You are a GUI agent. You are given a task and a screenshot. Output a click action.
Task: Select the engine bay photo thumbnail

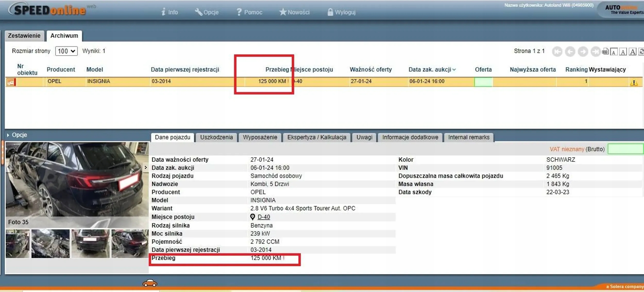tap(50, 244)
